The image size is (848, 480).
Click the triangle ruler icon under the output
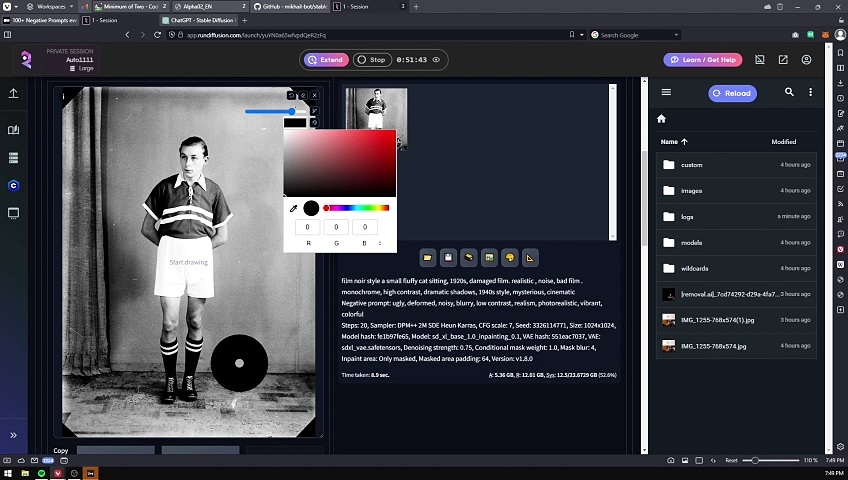(531, 257)
